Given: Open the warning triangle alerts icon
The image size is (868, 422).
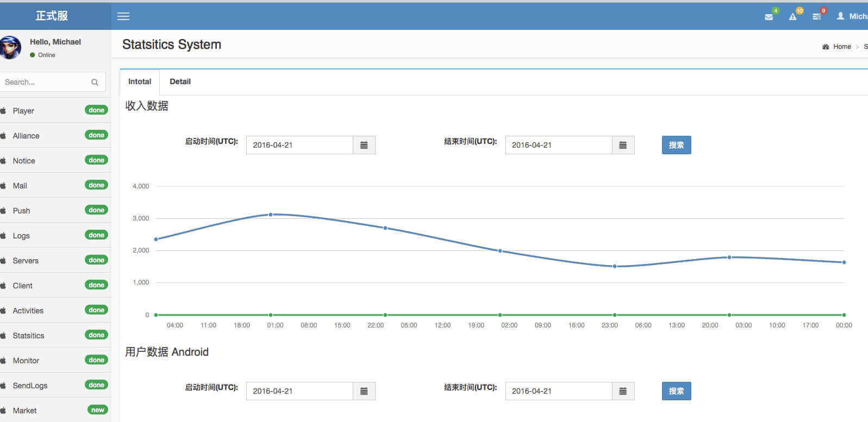Looking at the screenshot, I should click(793, 17).
